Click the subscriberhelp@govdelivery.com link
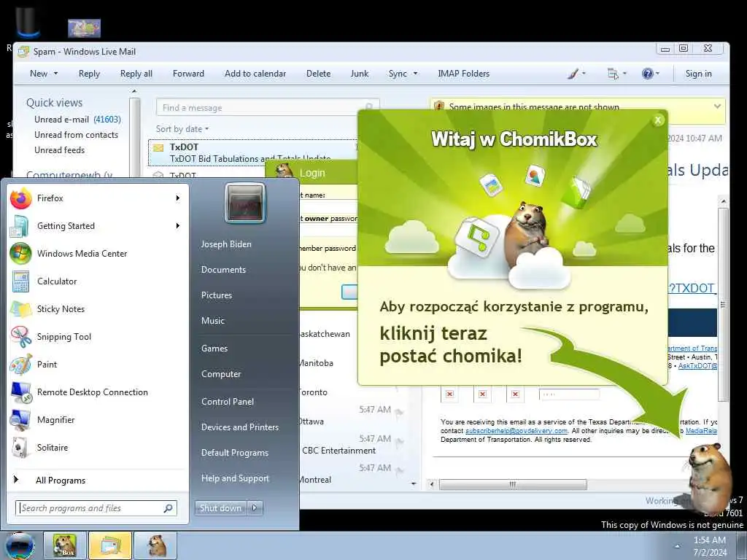 [516, 430]
